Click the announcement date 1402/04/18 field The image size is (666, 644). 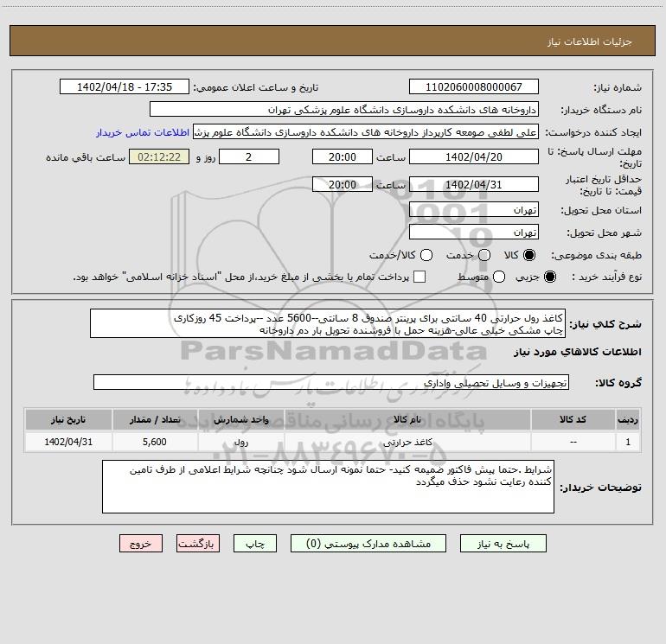point(125,87)
